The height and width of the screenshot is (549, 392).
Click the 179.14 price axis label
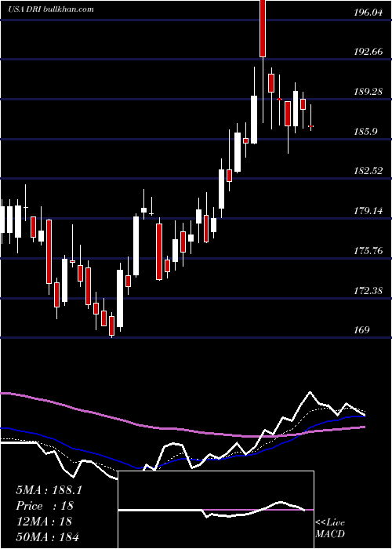[x=368, y=211]
